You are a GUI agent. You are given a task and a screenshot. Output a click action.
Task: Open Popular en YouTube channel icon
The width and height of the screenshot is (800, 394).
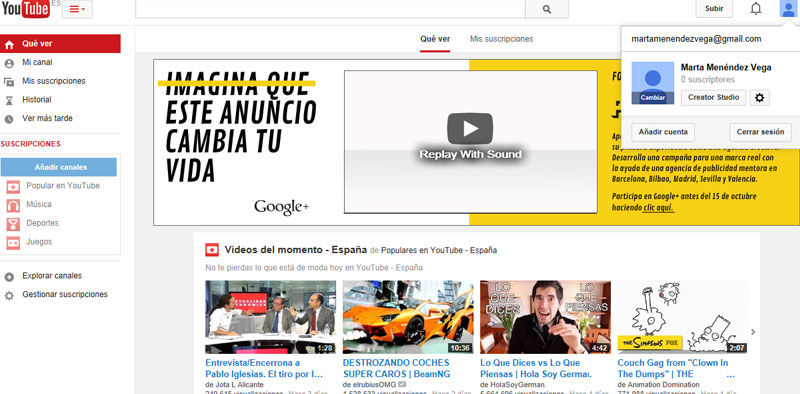click(13, 186)
